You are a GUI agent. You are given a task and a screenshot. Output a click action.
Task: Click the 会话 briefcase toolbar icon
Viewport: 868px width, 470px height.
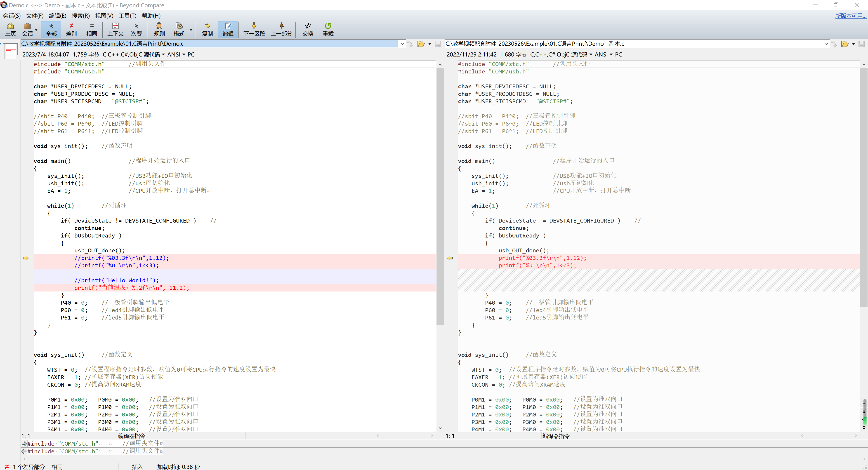pos(27,29)
